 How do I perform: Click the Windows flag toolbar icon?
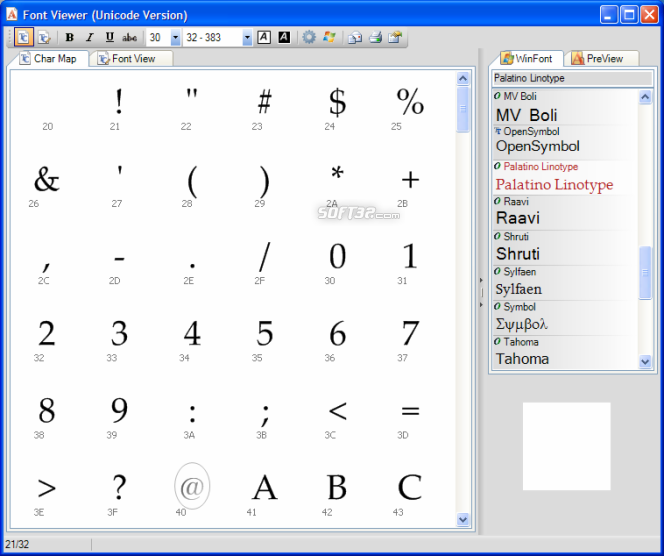pyautogui.click(x=329, y=37)
